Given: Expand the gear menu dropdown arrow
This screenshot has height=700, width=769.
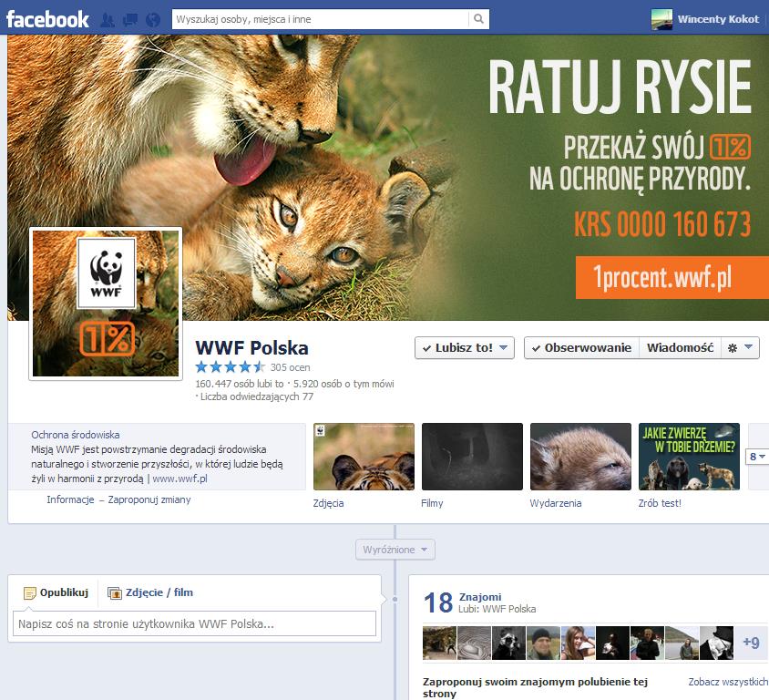Looking at the screenshot, I should pyautogui.click(x=748, y=347).
